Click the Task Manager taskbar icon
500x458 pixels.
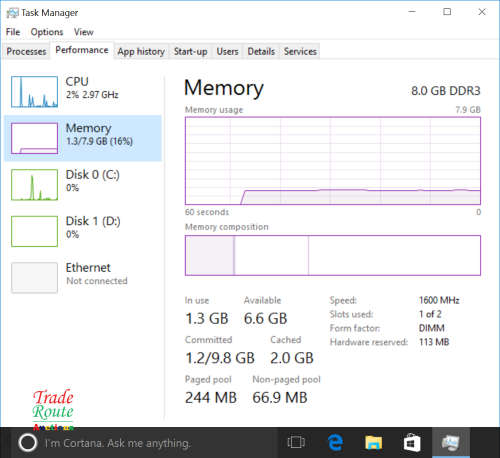pyautogui.click(x=451, y=443)
